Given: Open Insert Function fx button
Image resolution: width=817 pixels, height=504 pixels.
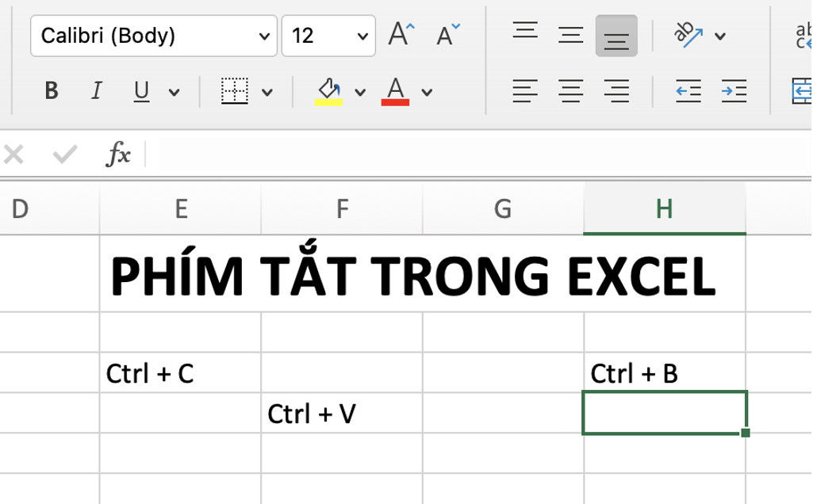Looking at the screenshot, I should pos(118,155).
